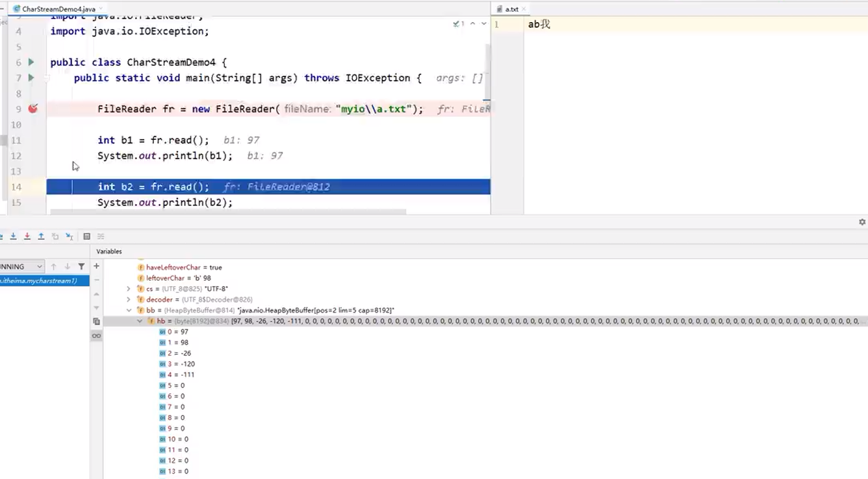Click the editor horizontal scrollbar

228,212
